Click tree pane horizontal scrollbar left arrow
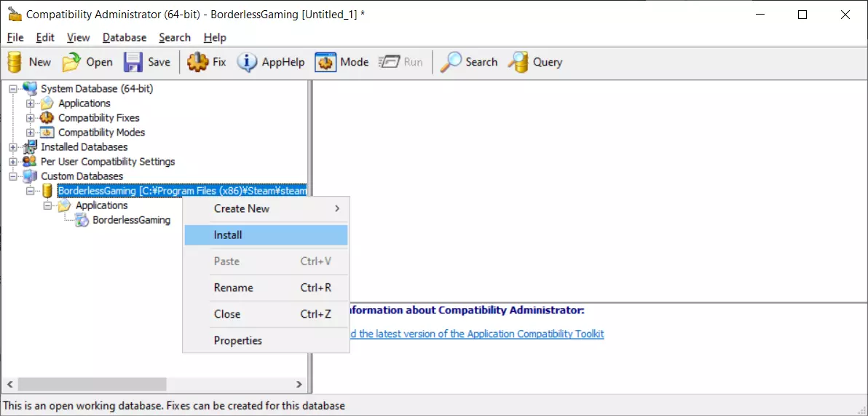This screenshot has width=868, height=416. pyautogui.click(x=9, y=385)
